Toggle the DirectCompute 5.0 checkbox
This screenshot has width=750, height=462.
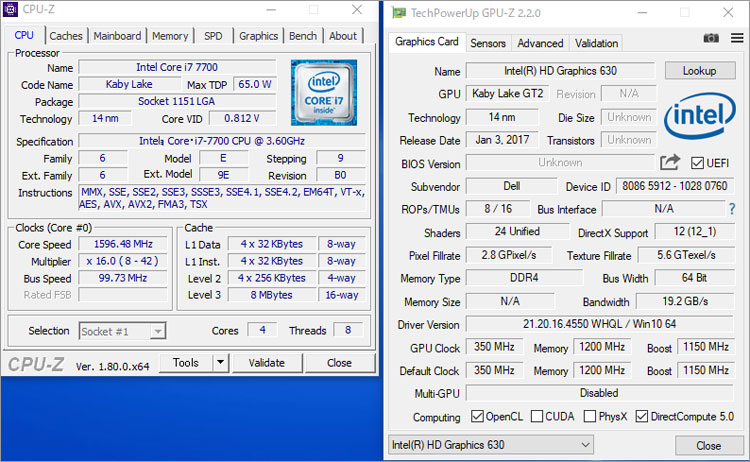click(642, 416)
